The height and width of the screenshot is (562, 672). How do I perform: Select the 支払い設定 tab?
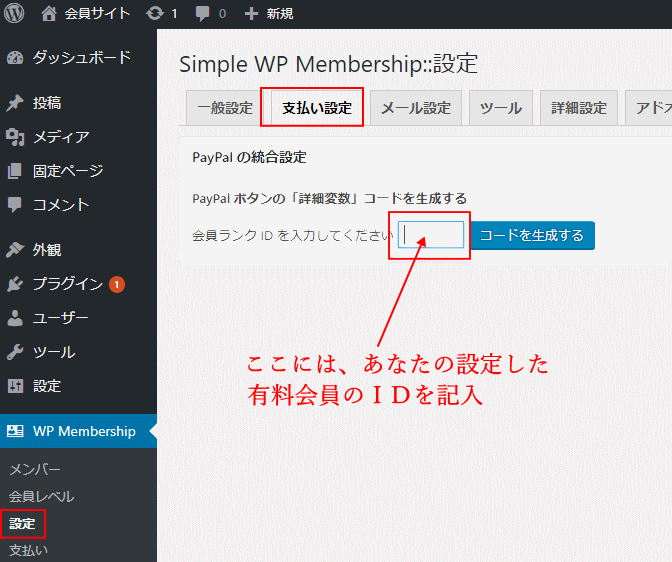pyautogui.click(x=317, y=108)
